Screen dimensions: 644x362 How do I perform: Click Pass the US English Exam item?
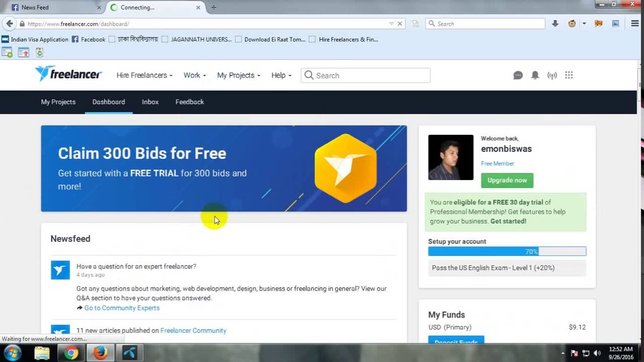click(507, 268)
